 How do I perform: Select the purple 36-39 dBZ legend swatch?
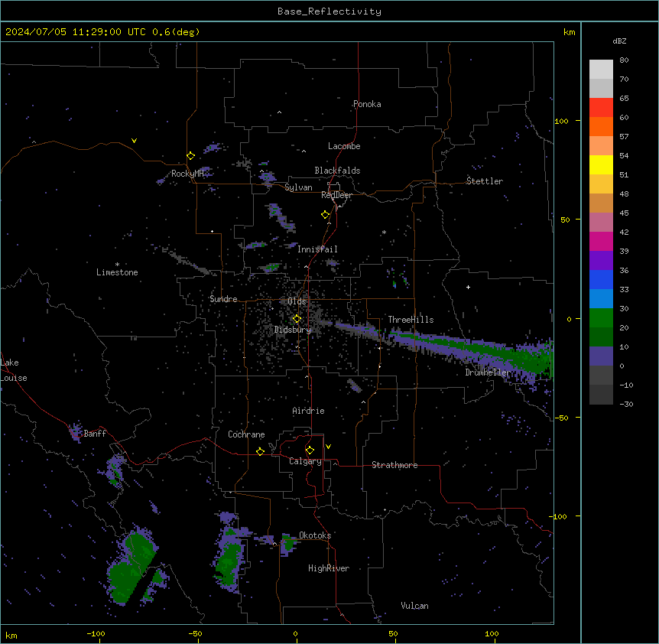[601, 261]
